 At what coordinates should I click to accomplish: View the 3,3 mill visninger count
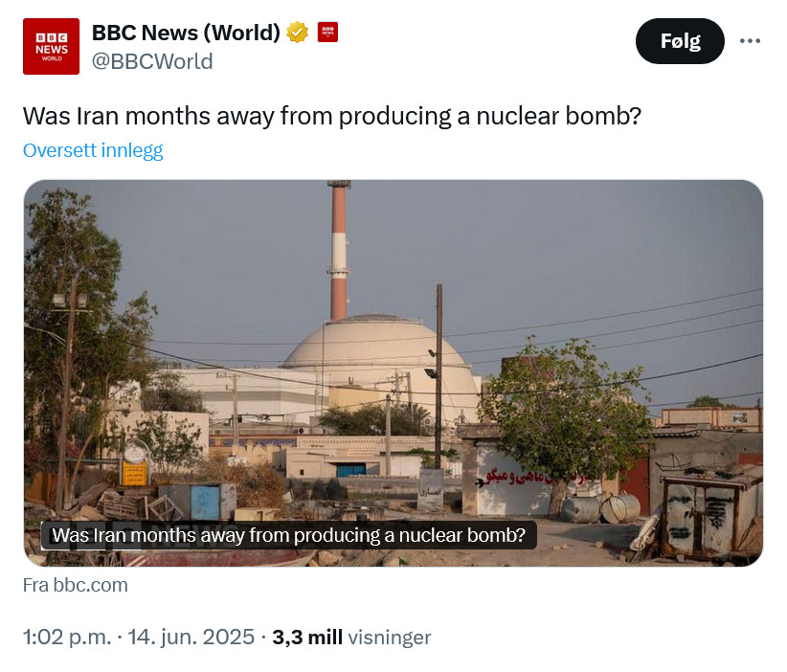pos(351,637)
